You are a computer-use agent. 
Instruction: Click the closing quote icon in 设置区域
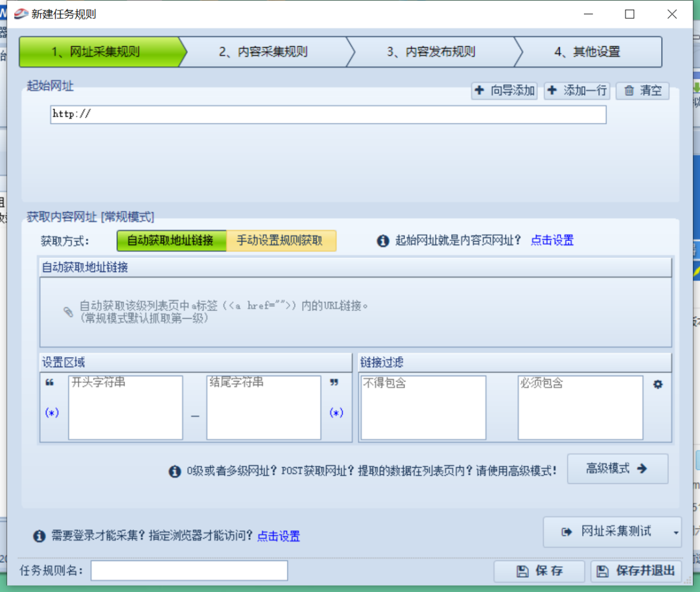tap(334, 382)
